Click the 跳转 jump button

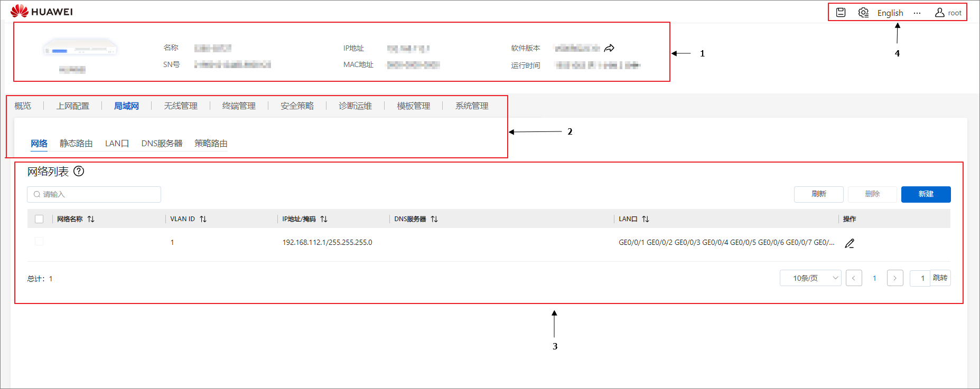pos(940,278)
